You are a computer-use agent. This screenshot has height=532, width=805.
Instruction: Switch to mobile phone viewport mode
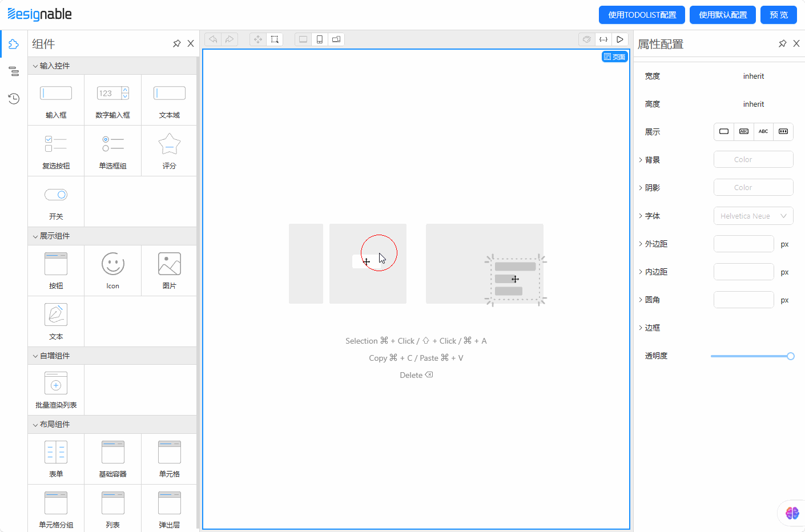point(320,39)
